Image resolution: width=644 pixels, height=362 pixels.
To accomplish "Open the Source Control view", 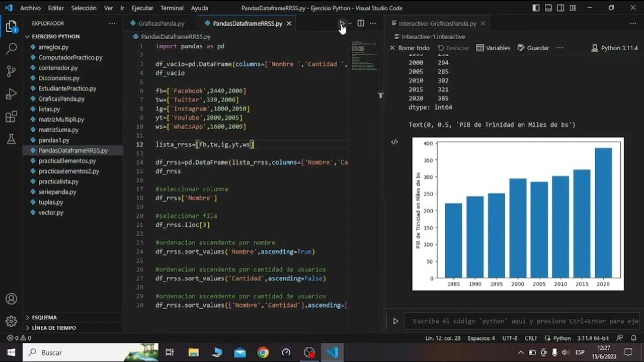I will pos(11,71).
